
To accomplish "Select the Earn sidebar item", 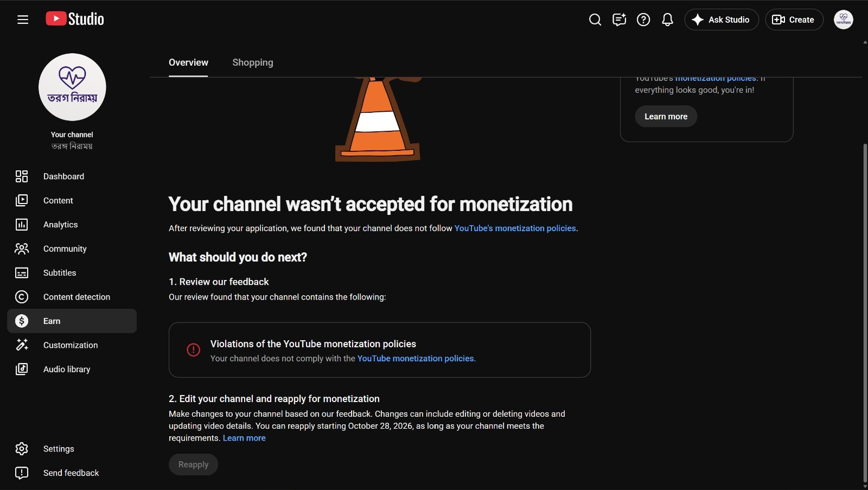I will click(72, 321).
